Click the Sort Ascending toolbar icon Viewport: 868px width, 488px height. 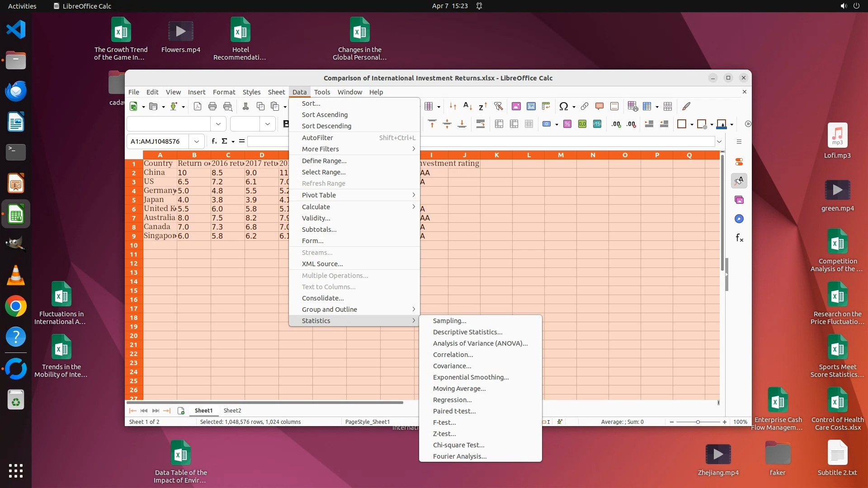pos(468,106)
